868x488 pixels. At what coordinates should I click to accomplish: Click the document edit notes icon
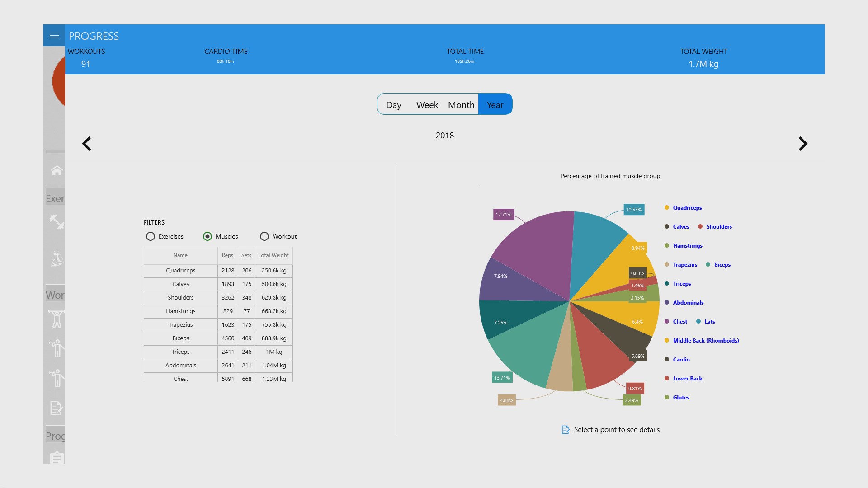[56, 408]
